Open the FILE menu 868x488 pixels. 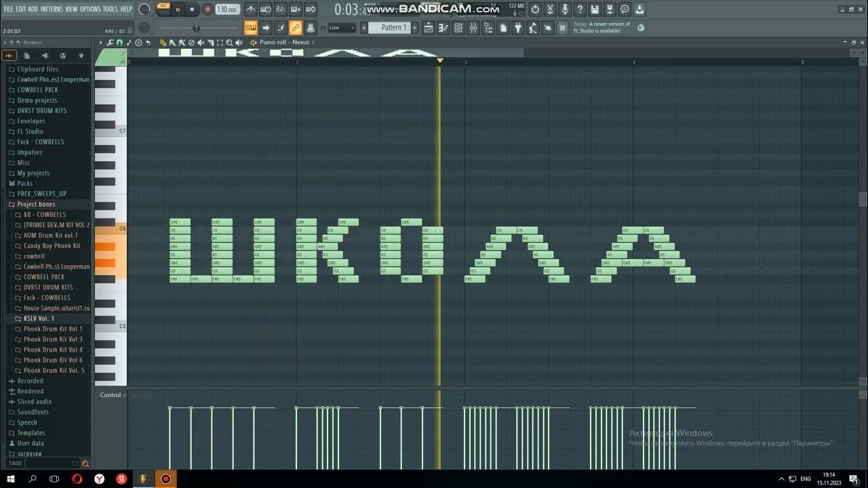(x=8, y=9)
